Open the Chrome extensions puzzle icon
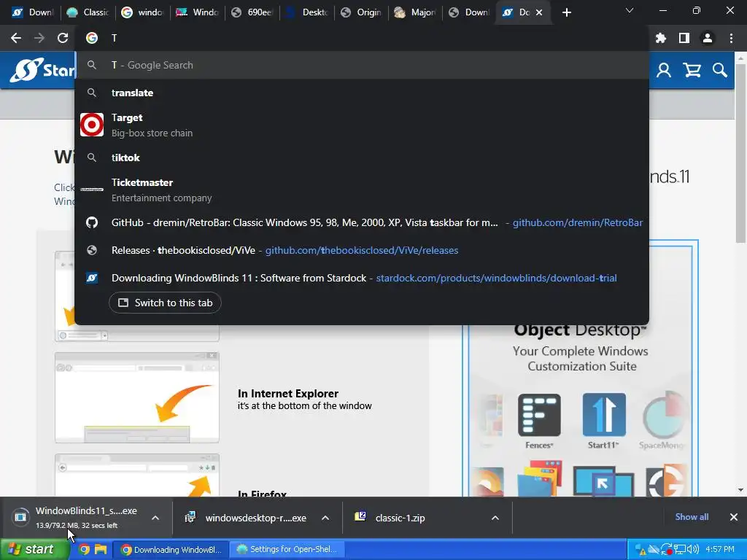The image size is (747, 560). click(x=661, y=38)
